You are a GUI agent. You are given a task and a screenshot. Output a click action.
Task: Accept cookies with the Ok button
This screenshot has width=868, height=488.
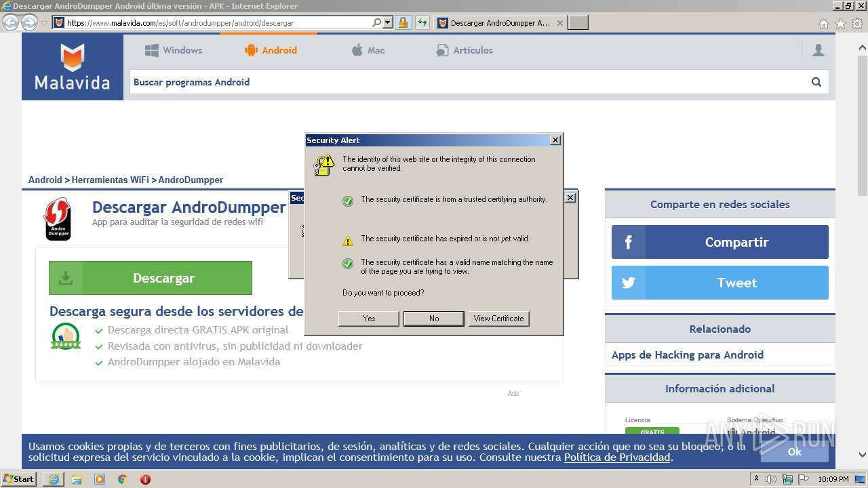pyautogui.click(x=794, y=451)
